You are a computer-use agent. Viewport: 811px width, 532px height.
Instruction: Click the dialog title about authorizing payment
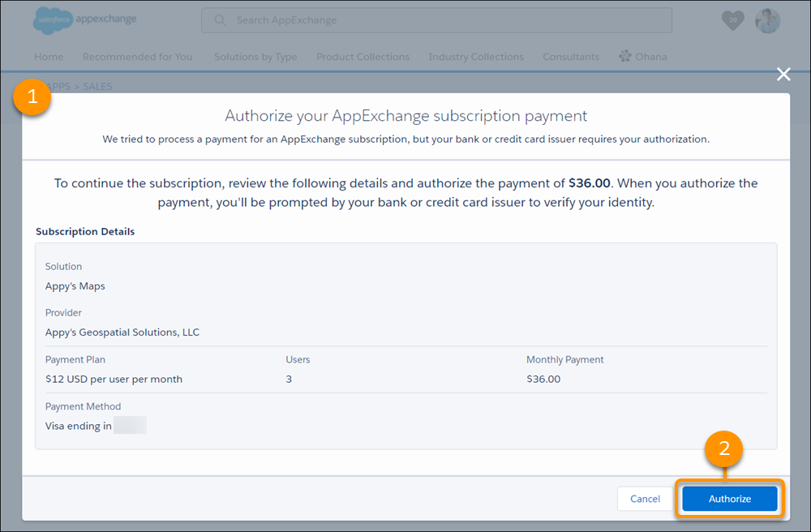click(405, 115)
